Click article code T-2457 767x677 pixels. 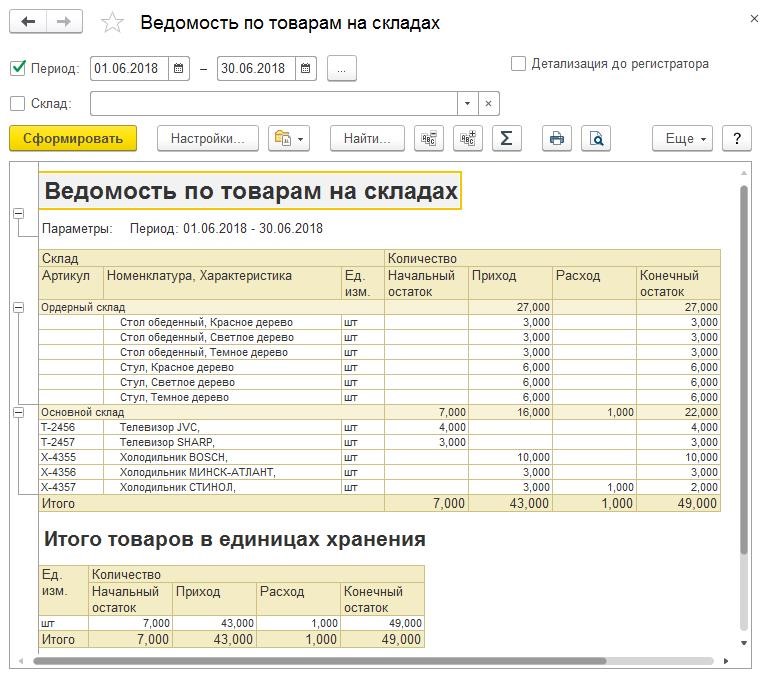click(x=58, y=442)
